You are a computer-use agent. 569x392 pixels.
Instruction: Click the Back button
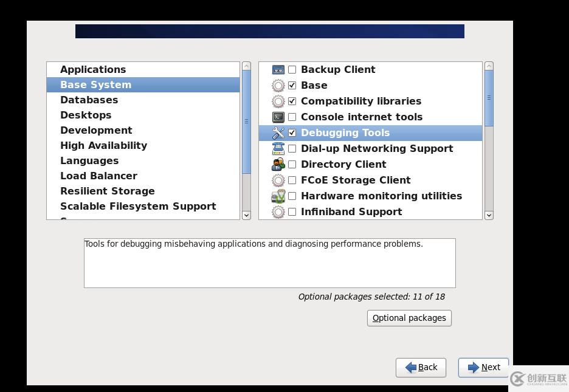(421, 368)
